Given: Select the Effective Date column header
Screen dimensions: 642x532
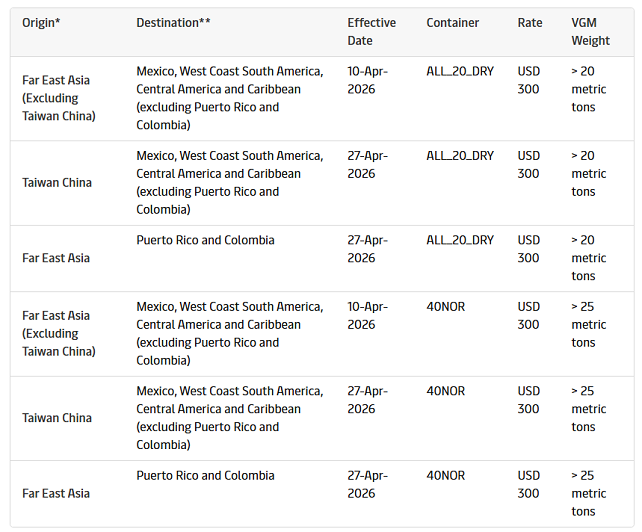Looking at the screenshot, I should coord(372,32).
